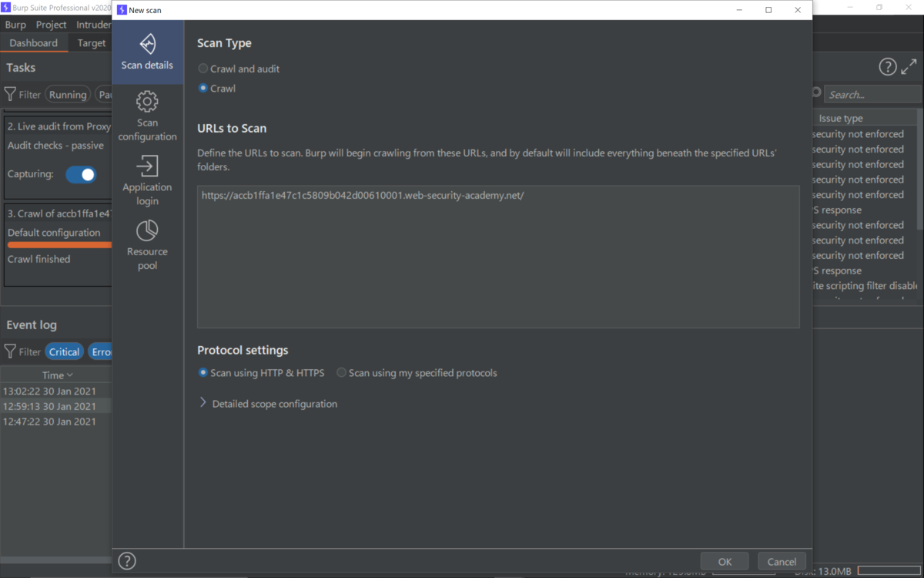The image size is (924, 578).
Task: Select the 13:02:22 30 Jan 2021 event row
Action: click(56, 391)
